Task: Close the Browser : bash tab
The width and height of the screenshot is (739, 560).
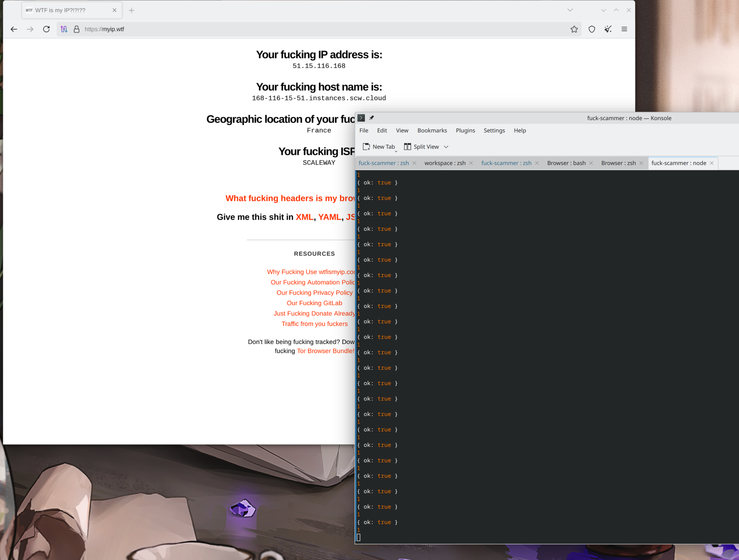Action: (x=591, y=163)
